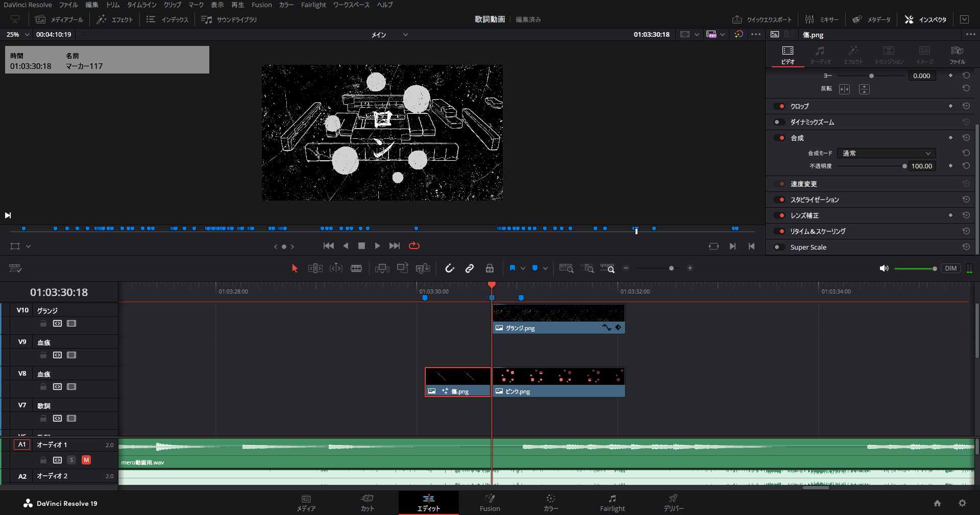980x515 pixels.
Task: Click the position lock padlock icon
Action: coord(489,268)
